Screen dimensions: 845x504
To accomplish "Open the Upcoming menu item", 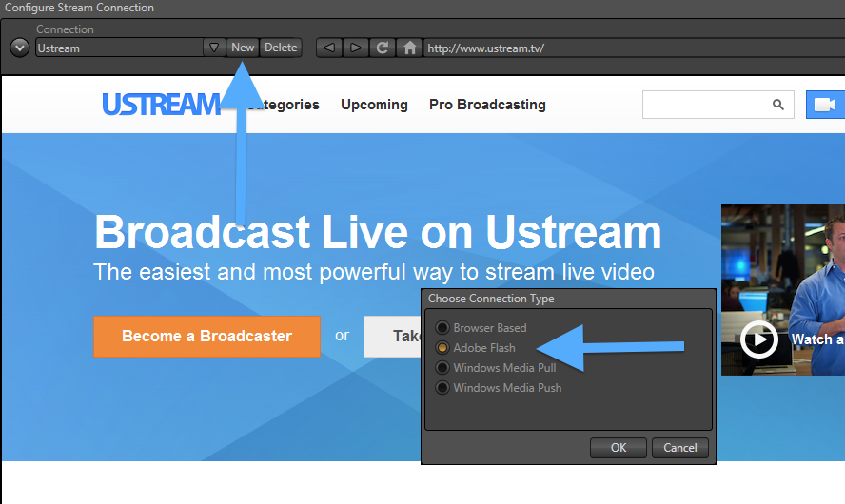I will (374, 105).
